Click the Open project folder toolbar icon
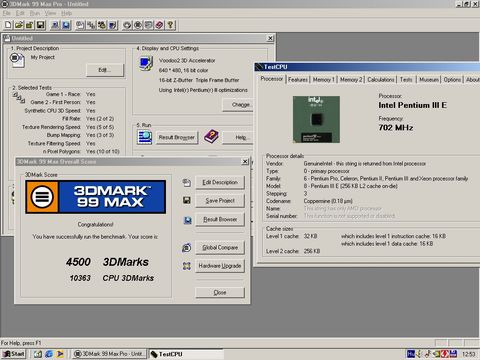This screenshot has height=360, width=480. pyautogui.click(x=19, y=25)
